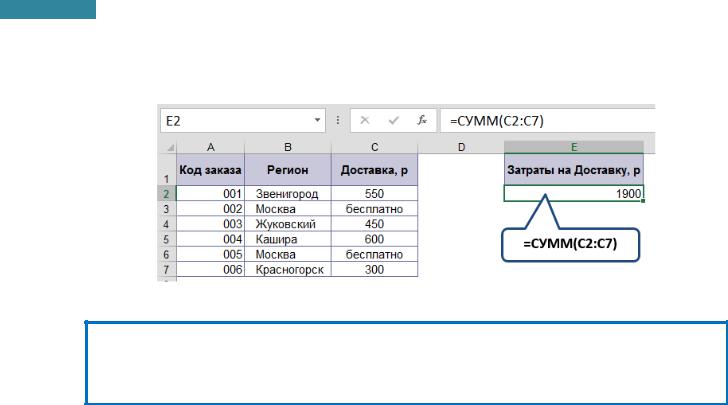Select row 5 header
This screenshot has width=728, height=405.
[167, 239]
